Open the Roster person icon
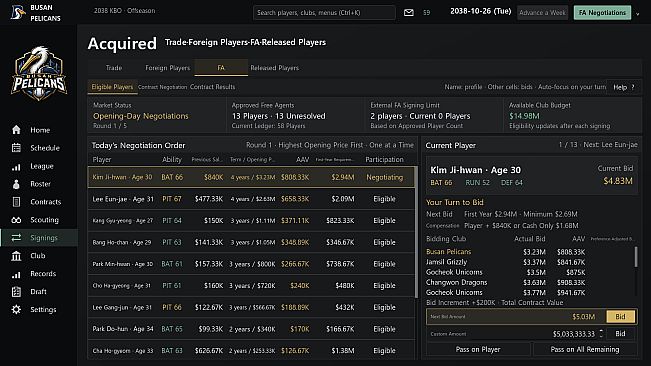 16,184
